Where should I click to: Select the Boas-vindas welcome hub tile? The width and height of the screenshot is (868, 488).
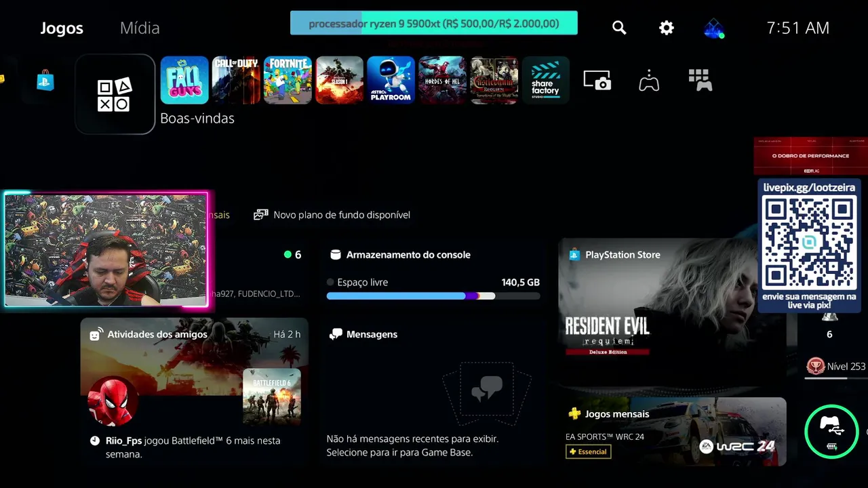pyautogui.click(x=115, y=94)
